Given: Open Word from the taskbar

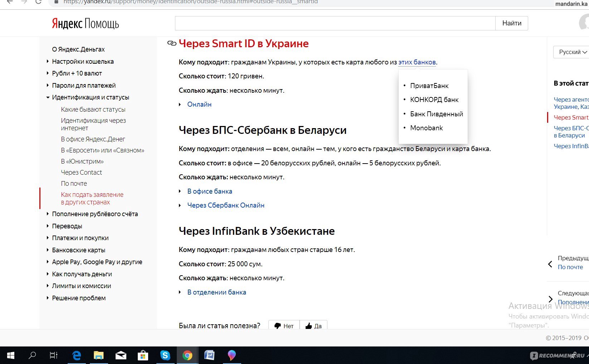Looking at the screenshot, I should pyautogui.click(x=209, y=355).
